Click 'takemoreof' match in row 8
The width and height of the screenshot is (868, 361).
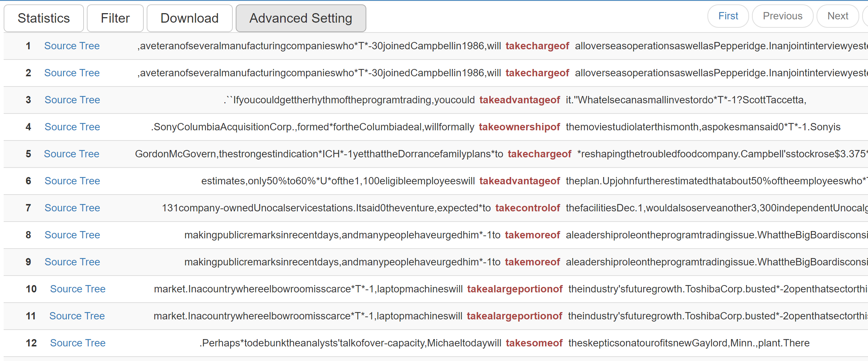pos(532,235)
